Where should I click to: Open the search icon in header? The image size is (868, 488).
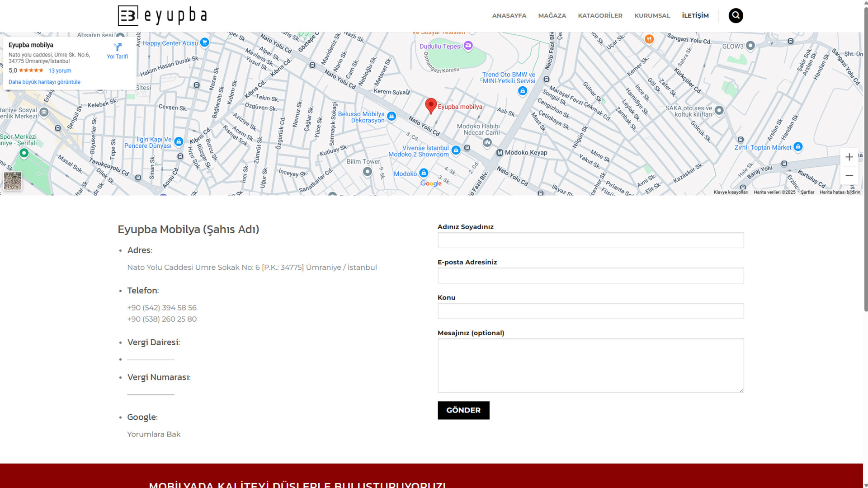736,16
